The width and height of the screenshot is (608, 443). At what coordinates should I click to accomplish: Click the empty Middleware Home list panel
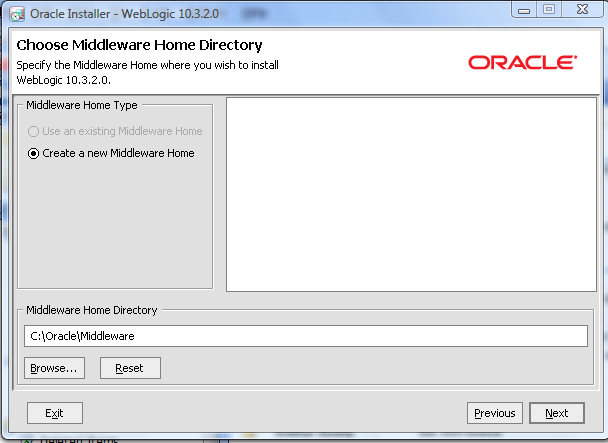(411, 194)
